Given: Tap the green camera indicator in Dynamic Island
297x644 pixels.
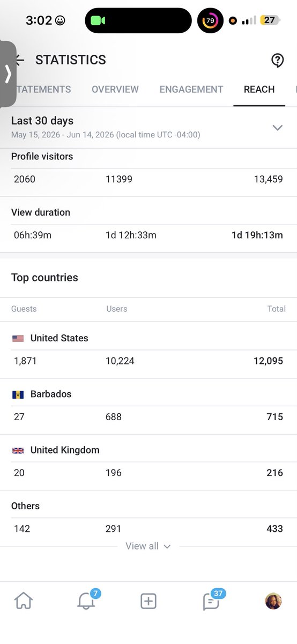Looking at the screenshot, I should (x=98, y=21).
